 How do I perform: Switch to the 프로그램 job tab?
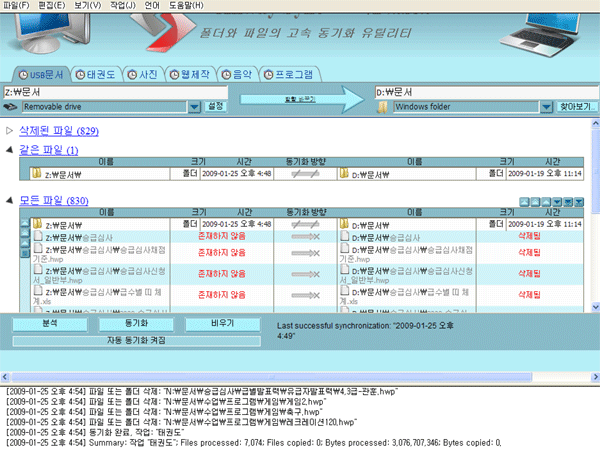pos(289,74)
